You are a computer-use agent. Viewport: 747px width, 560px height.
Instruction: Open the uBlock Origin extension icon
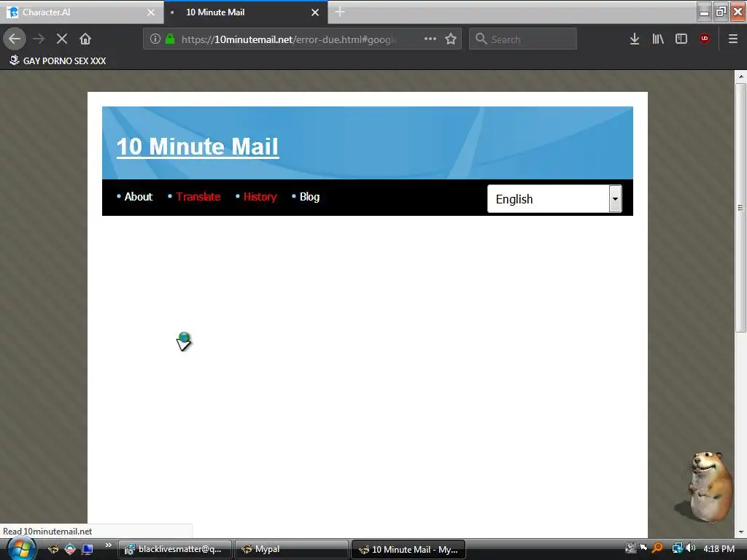tap(705, 39)
